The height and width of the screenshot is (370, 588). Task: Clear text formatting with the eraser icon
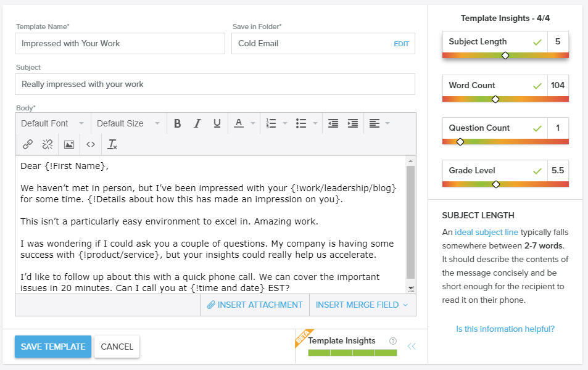[x=112, y=144]
